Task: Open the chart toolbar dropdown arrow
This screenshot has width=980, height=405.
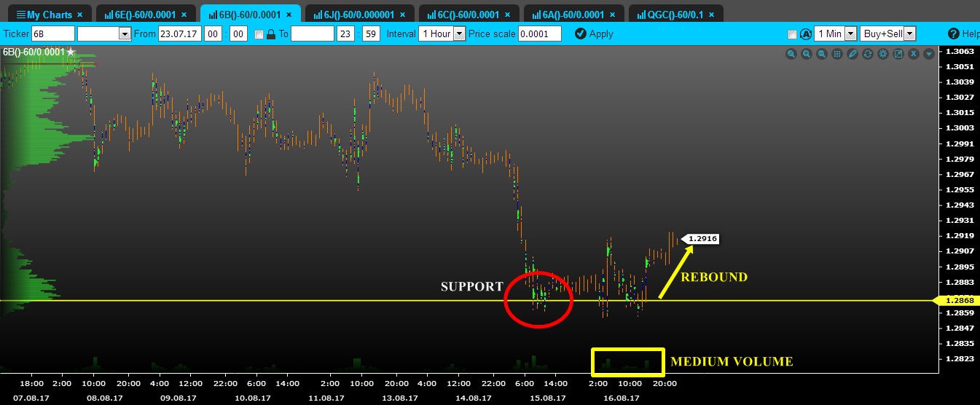Action: (x=928, y=54)
